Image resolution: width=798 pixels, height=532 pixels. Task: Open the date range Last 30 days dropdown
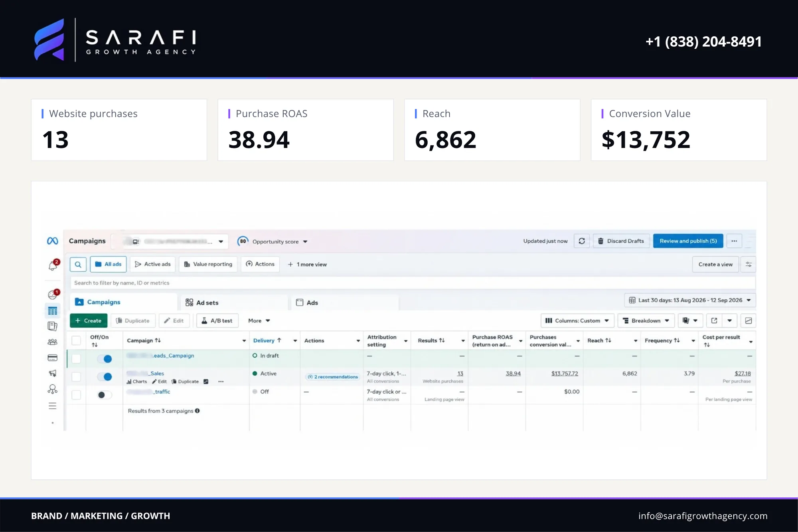[690, 300]
